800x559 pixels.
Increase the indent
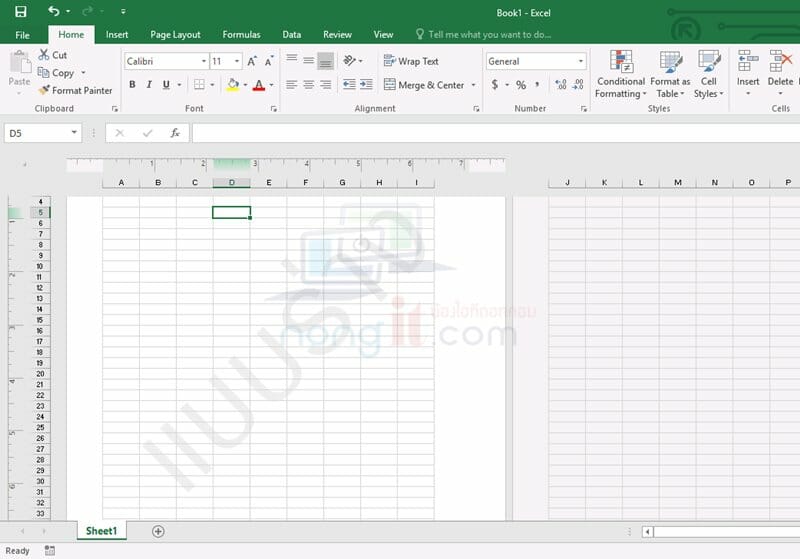click(366, 84)
